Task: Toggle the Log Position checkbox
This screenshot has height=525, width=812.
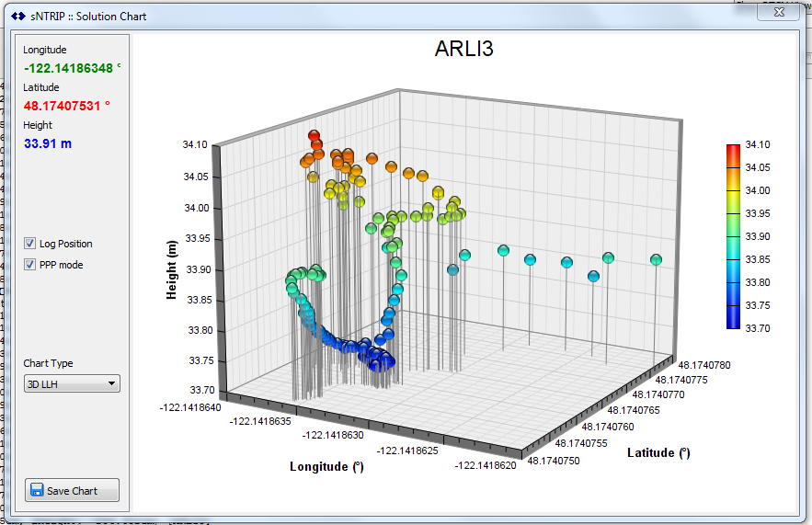Action: click(x=30, y=244)
